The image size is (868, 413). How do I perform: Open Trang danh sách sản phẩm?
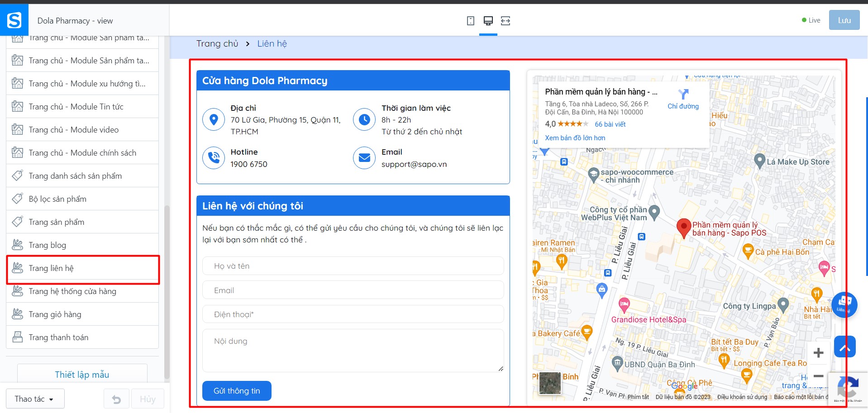click(x=82, y=176)
